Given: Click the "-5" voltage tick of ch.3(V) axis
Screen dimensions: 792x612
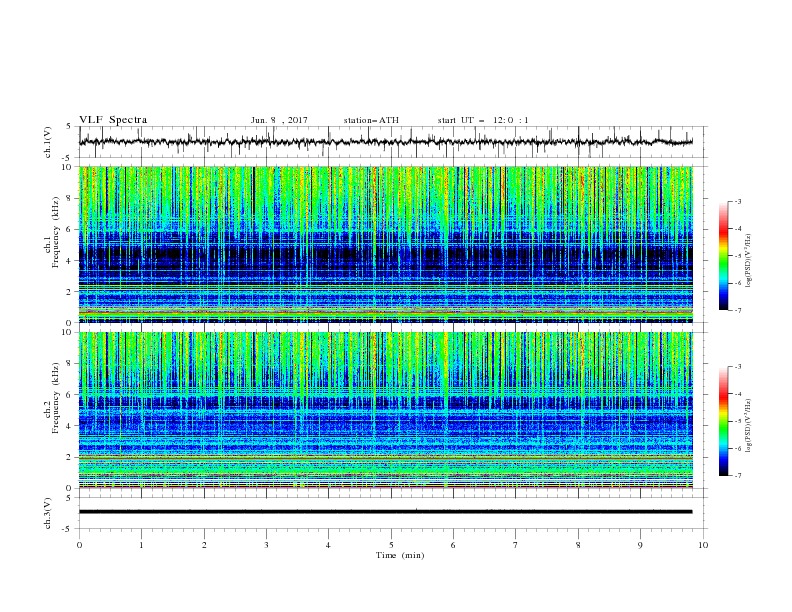Looking at the screenshot, I should click(x=67, y=529).
